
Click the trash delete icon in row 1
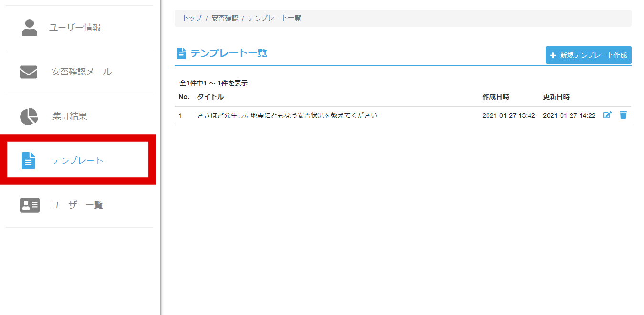(x=623, y=115)
